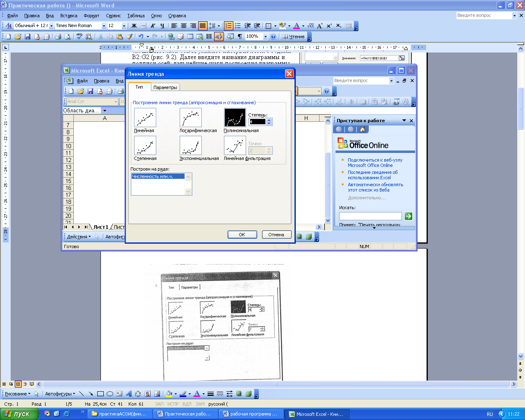Toggle Italic formatting in Word toolbar

coord(153,26)
